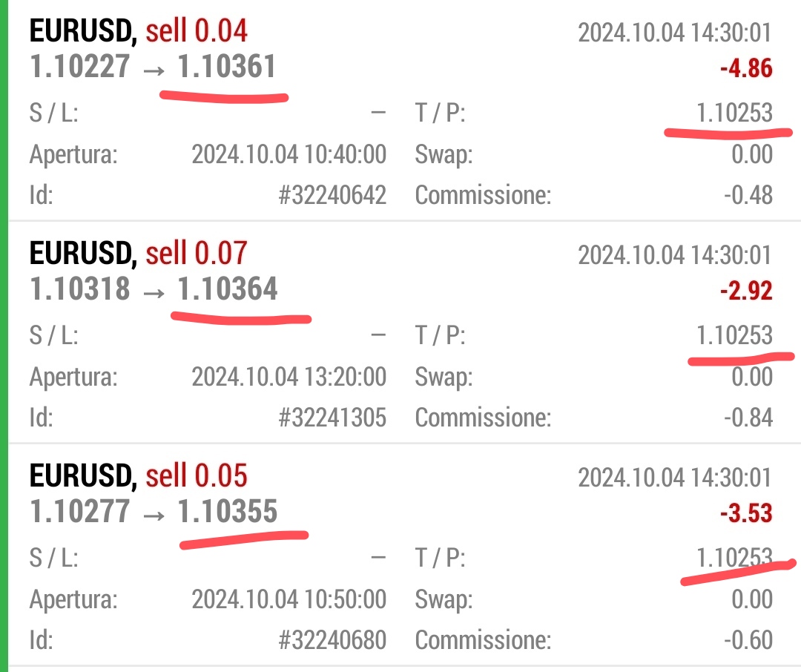The width and height of the screenshot is (801, 672).
Task: Click the -3.53 loss value
Action: [x=745, y=513]
